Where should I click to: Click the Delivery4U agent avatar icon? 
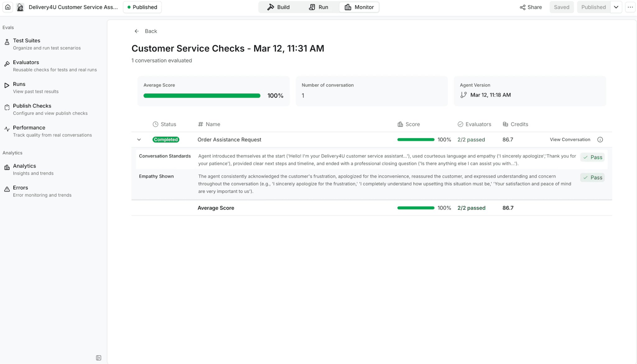click(x=20, y=7)
